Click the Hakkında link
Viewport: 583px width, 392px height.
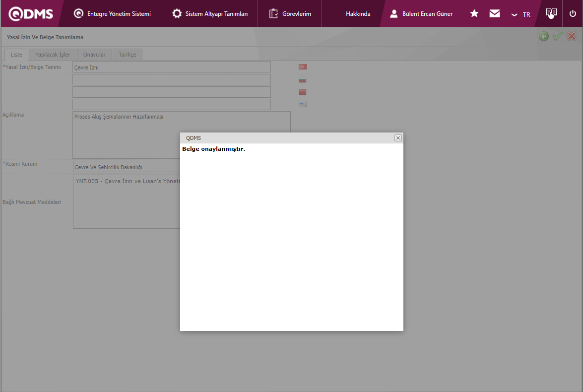pos(358,14)
